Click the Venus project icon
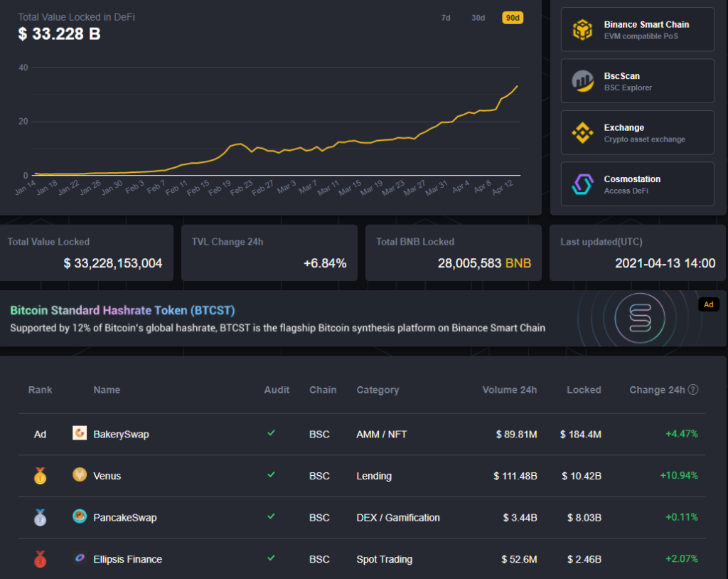The width and height of the screenshot is (728, 579). (80, 475)
